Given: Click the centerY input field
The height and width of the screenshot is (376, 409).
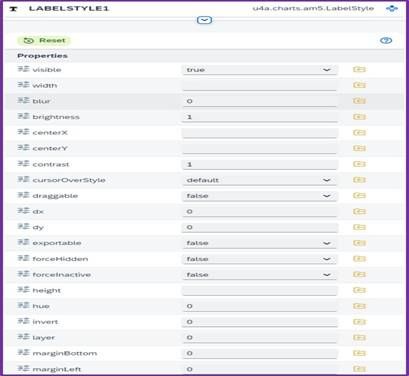Looking at the screenshot, I should (260, 148).
